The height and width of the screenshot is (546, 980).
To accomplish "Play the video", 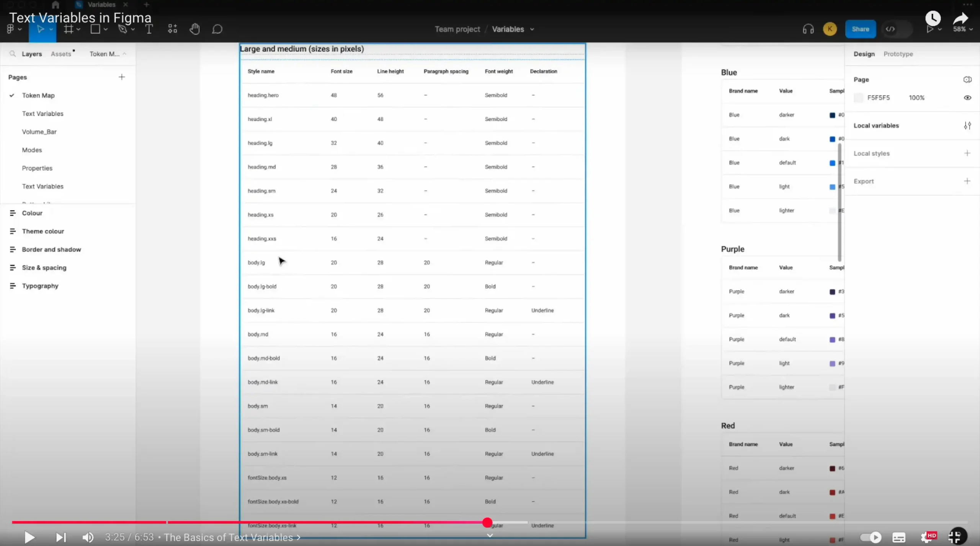I will [x=29, y=538].
